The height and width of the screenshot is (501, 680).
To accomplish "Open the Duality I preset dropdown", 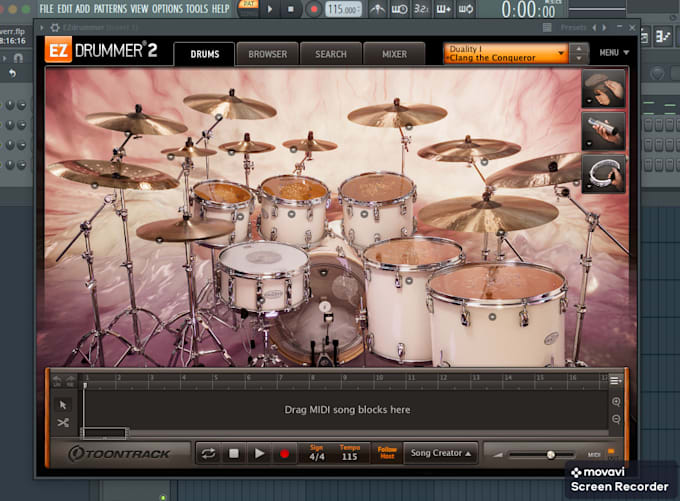I will [x=506, y=53].
